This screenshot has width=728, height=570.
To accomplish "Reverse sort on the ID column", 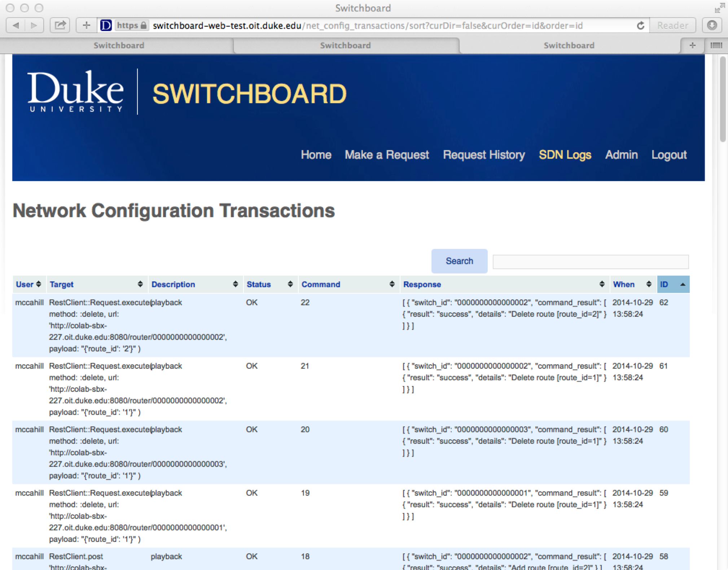I will pyautogui.click(x=673, y=284).
